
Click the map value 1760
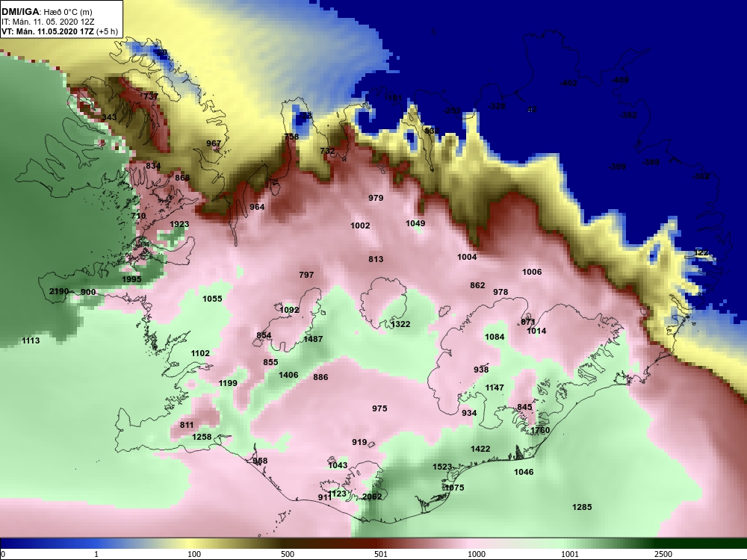pos(540,430)
